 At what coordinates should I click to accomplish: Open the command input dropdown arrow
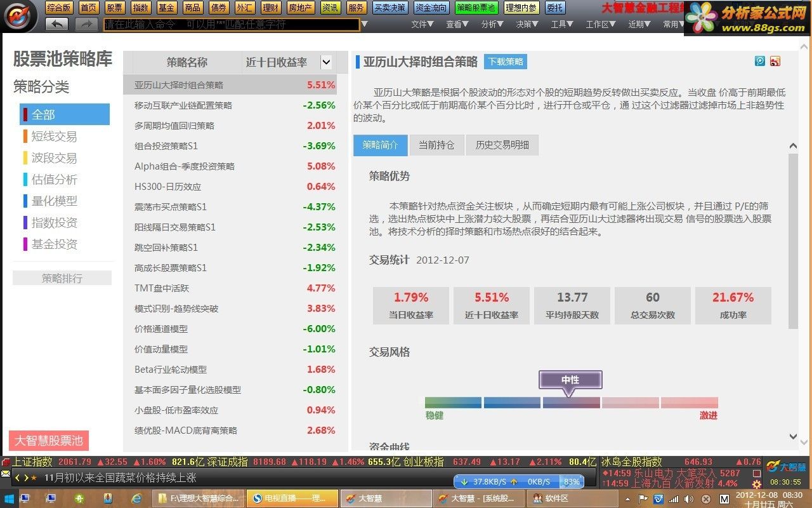tap(364, 24)
